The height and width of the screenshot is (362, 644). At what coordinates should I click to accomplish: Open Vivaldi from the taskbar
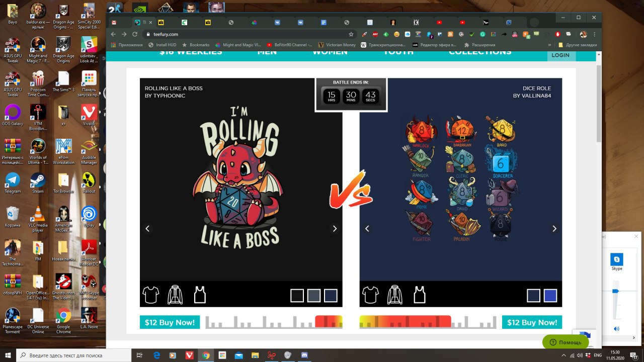point(189,355)
